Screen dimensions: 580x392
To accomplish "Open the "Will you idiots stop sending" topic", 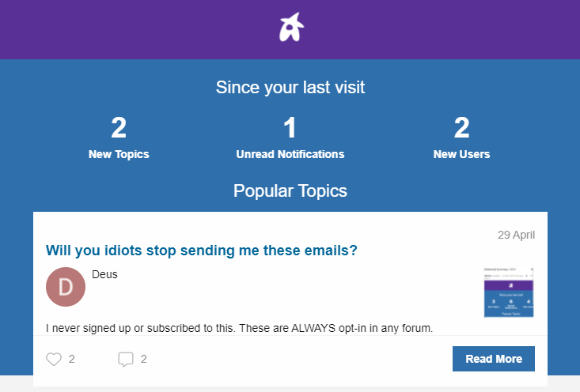I will coord(202,251).
